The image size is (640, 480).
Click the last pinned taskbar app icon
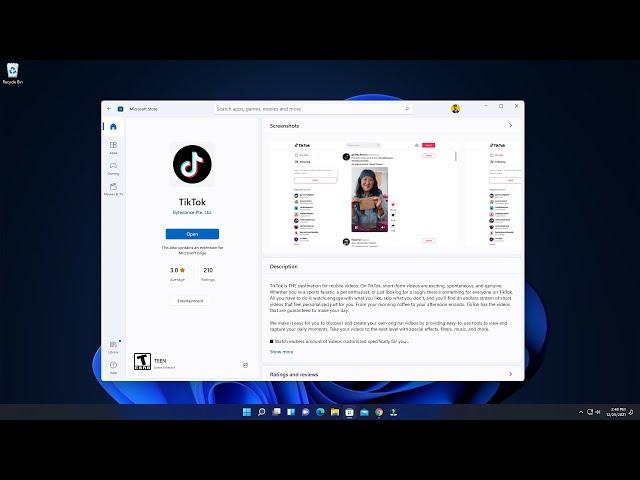[393, 412]
